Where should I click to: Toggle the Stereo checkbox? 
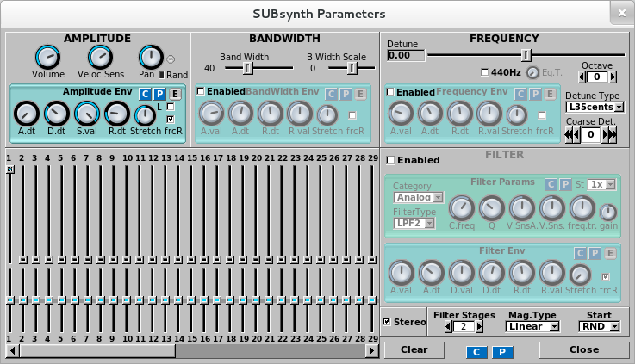[x=387, y=322]
